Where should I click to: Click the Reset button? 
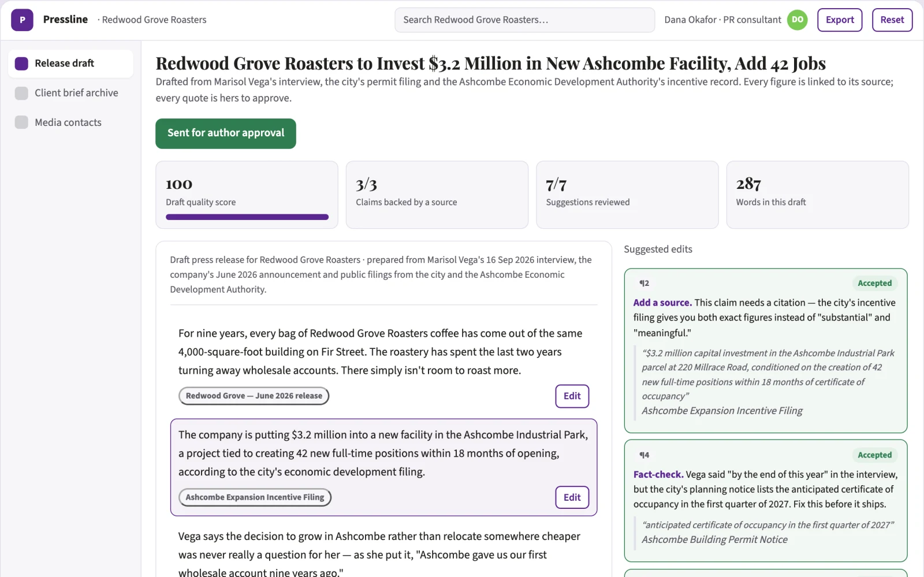[892, 20]
